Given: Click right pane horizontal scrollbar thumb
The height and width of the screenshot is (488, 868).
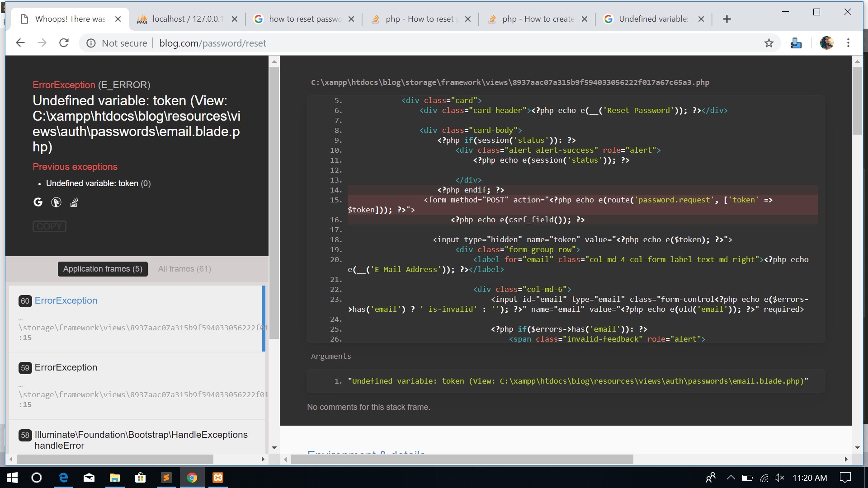Looking at the screenshot, I should point(462,459).
